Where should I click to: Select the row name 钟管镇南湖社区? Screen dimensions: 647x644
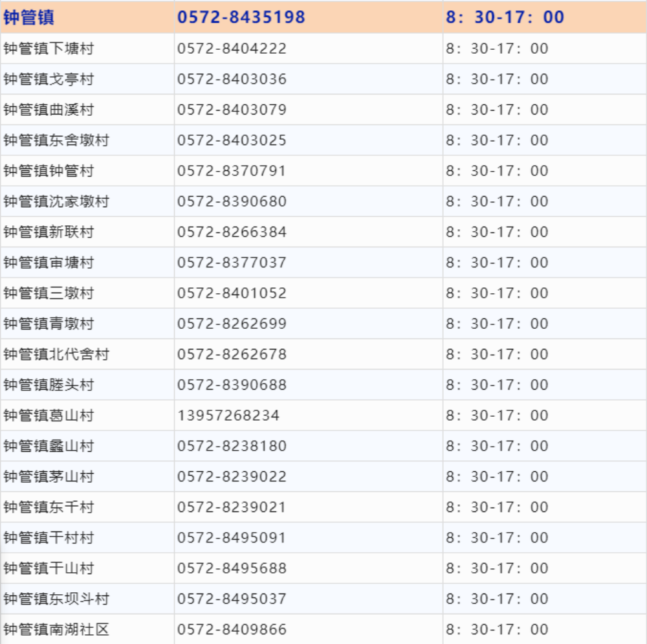[x=56, y=629]
